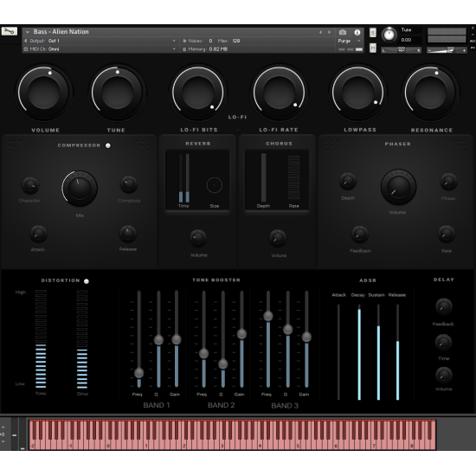Click the large TUNE knob
Image resolution: width=476 pixels, height=476 pixels.
[117, 93]
